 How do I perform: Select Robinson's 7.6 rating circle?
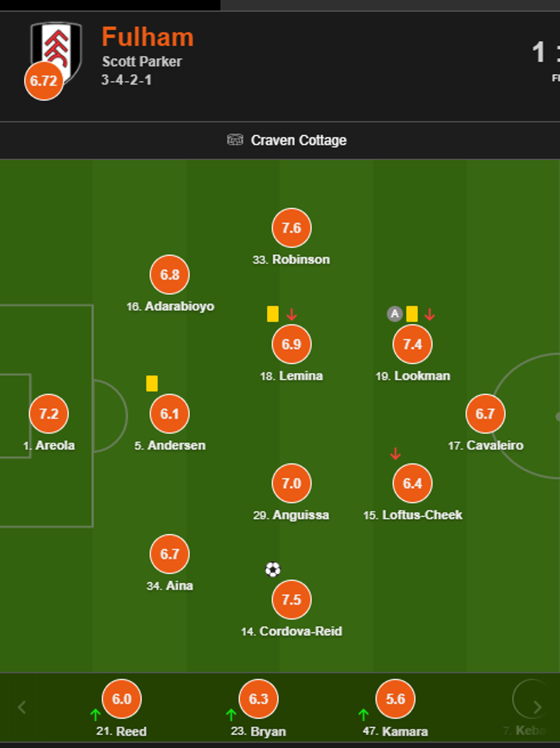pos(291,228)
